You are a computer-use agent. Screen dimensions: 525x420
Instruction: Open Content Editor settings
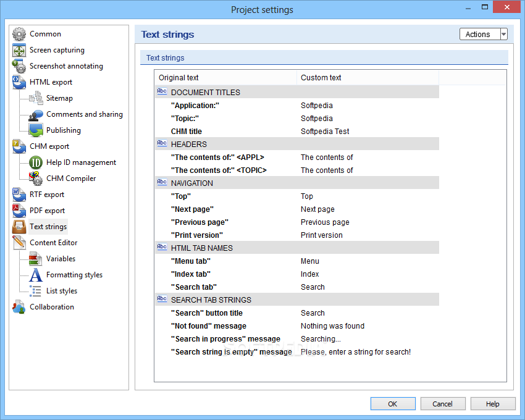coord(54,243)
